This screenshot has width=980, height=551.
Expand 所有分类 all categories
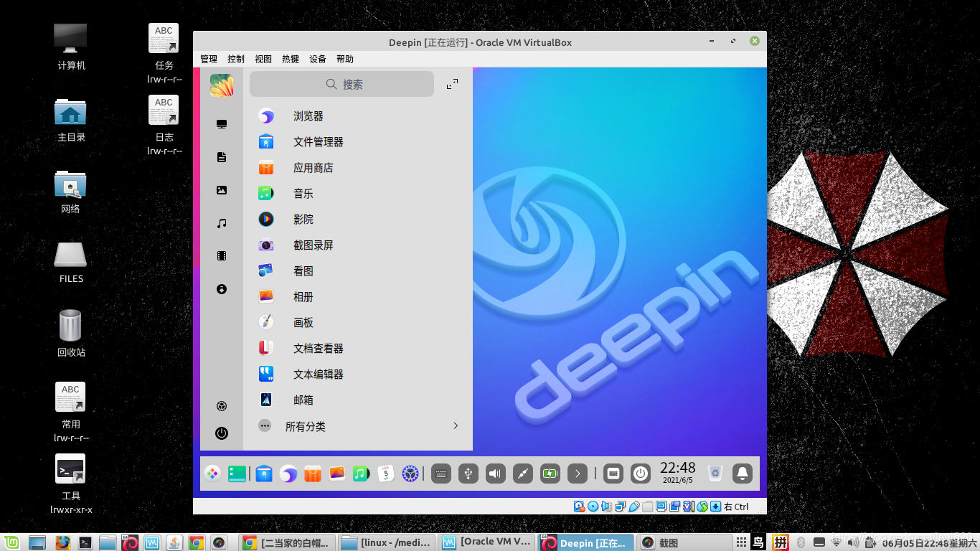(x=358, y=426)
